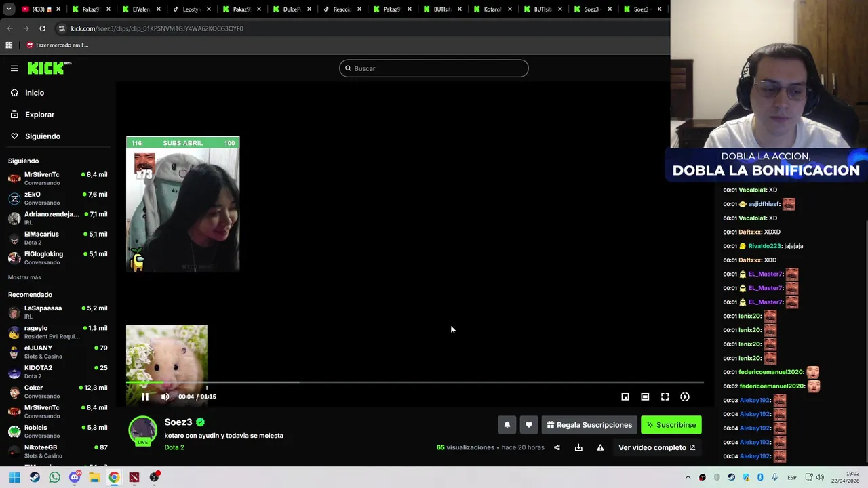This screenshot has width=868, height=488.
Task: Enter fullscreen video mode
Action: pyautogui.click(x=665, y=396)
